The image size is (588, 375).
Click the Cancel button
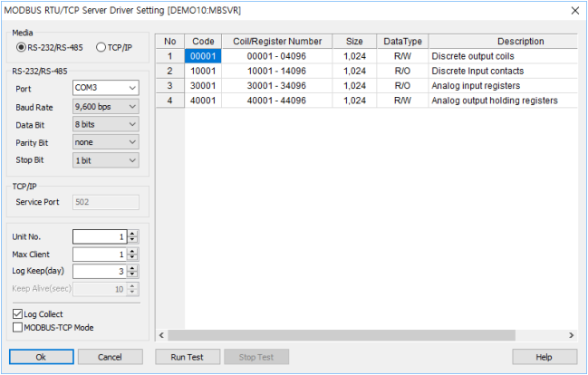[111, 357]
